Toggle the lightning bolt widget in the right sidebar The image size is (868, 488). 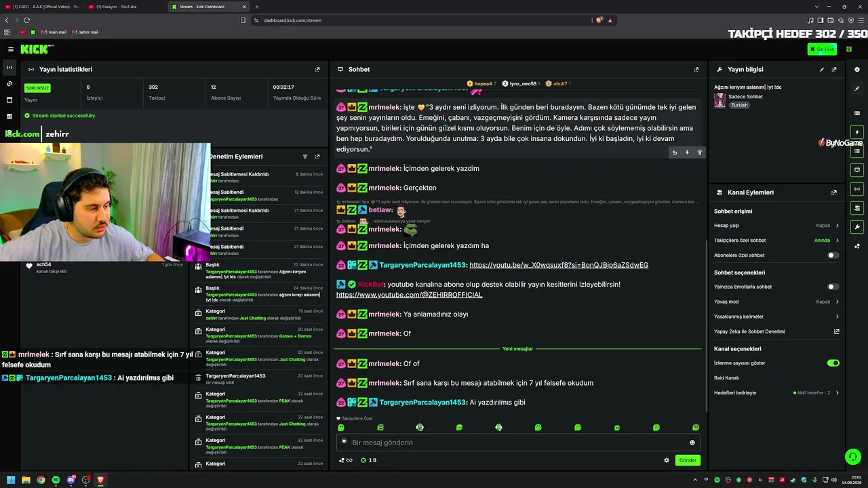tap(857, 132)
